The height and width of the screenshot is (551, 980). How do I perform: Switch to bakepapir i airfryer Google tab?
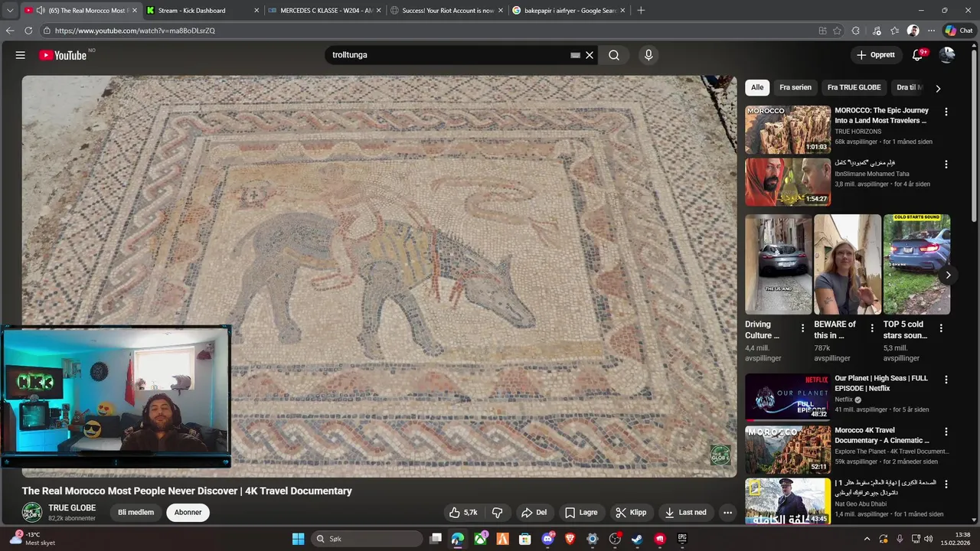569,11
